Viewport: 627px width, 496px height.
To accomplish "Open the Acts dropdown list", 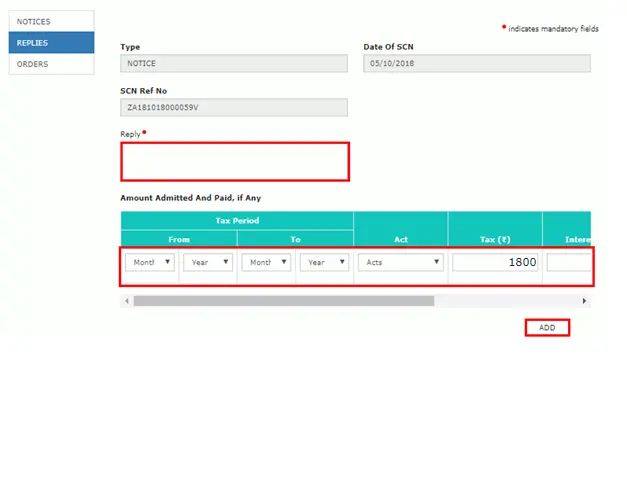I will point(400,262).
